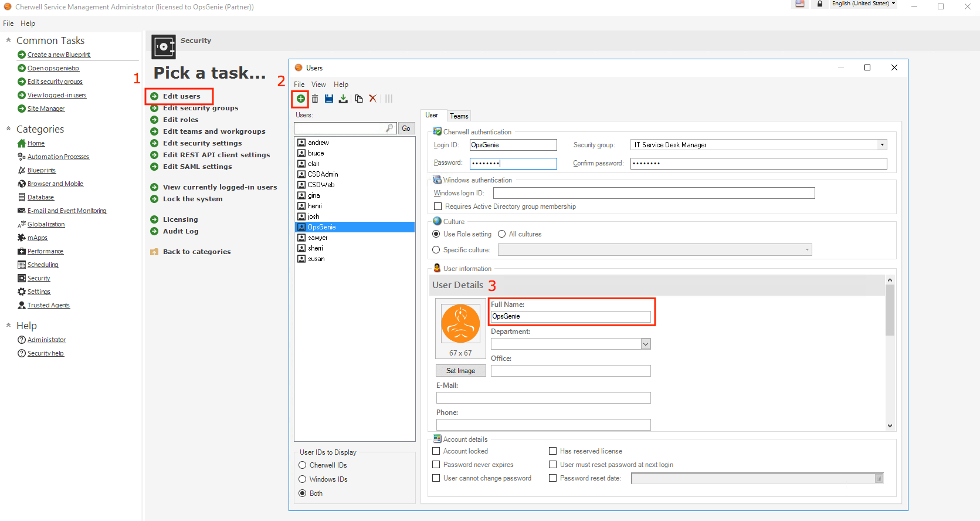The height and width of the screenshot is (521, 980).
Task: Open the Security group dropdown
Action: pyautogui.click(x=882, y=145)
